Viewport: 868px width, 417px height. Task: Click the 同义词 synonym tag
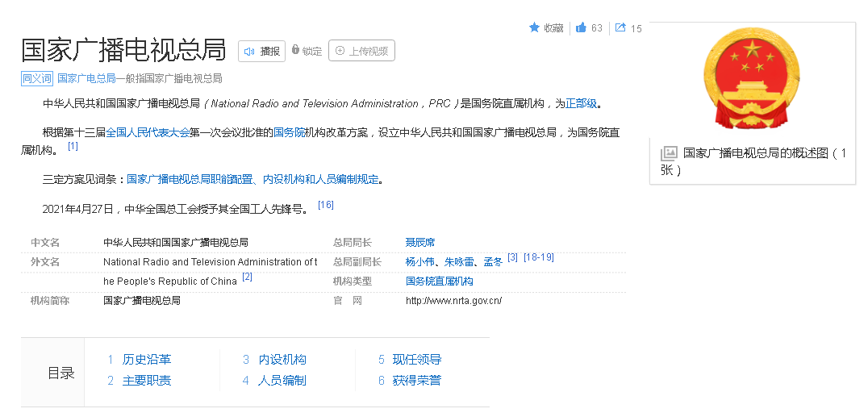coord(37,78)
